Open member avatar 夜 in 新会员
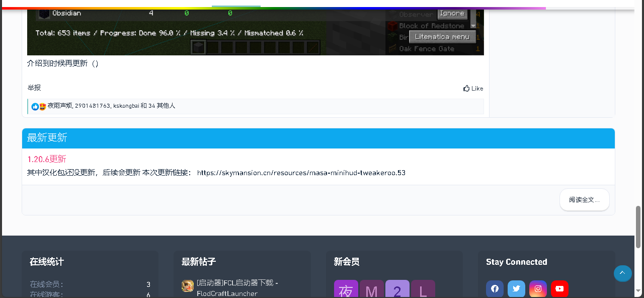644x298 pixels. click(x=346, y=289)
